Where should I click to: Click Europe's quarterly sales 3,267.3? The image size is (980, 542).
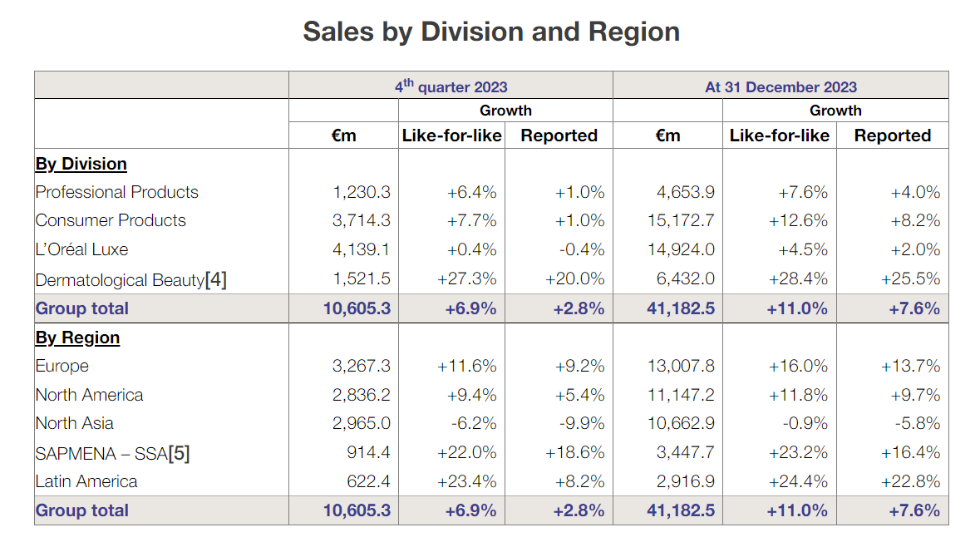click(362, 366)
